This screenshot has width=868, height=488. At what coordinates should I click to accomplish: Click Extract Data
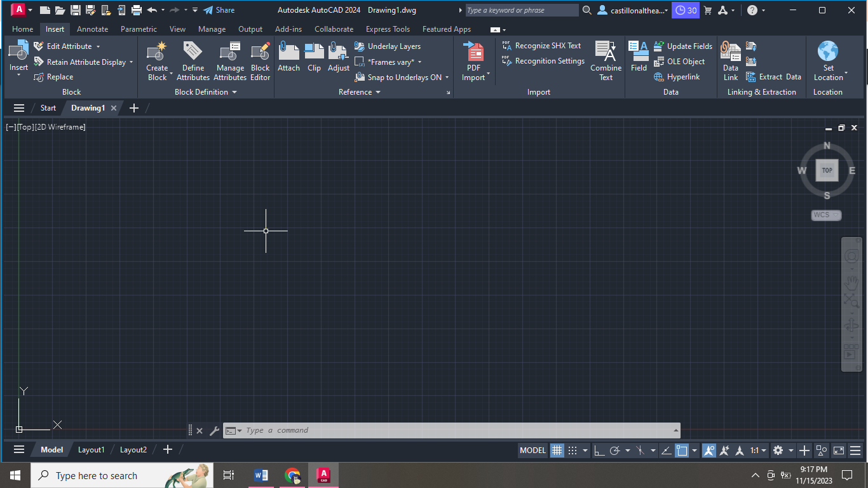pyautogui.click(x=773, y=77)
